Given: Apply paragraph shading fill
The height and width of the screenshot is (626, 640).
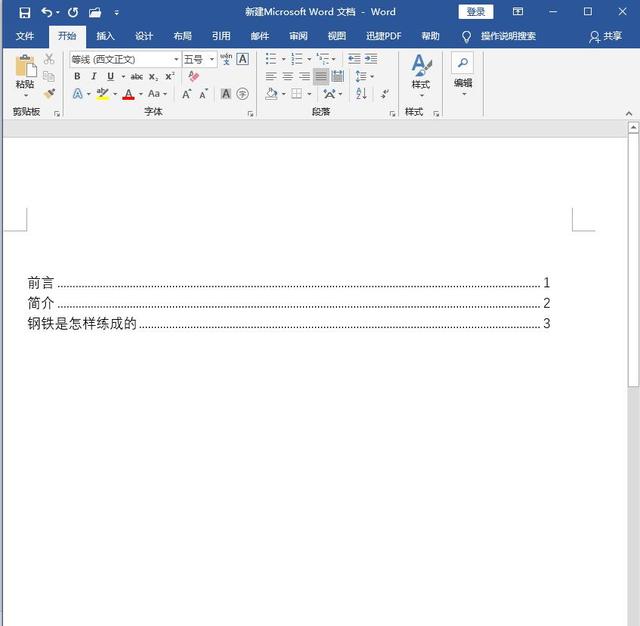Looking at the screenshot, I should coord(271,94).
